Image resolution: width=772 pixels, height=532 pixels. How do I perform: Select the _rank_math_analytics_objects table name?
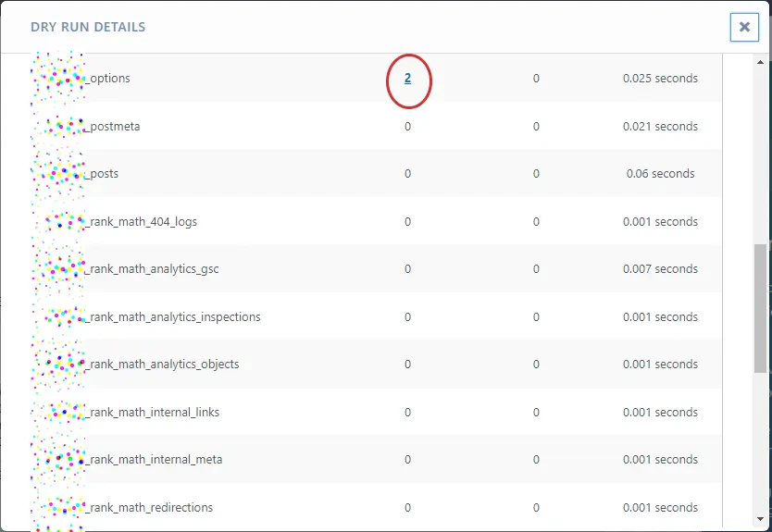point(162,365)
